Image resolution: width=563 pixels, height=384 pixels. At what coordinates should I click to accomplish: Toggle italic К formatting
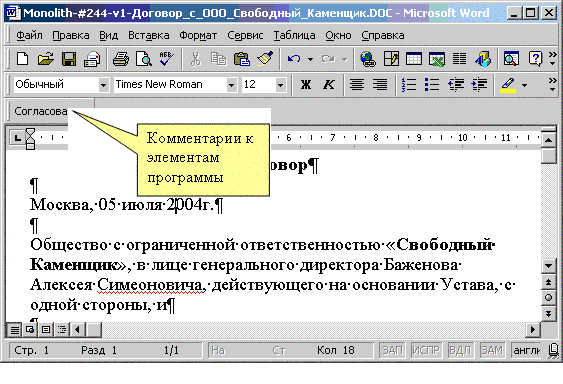coord(329,85)
